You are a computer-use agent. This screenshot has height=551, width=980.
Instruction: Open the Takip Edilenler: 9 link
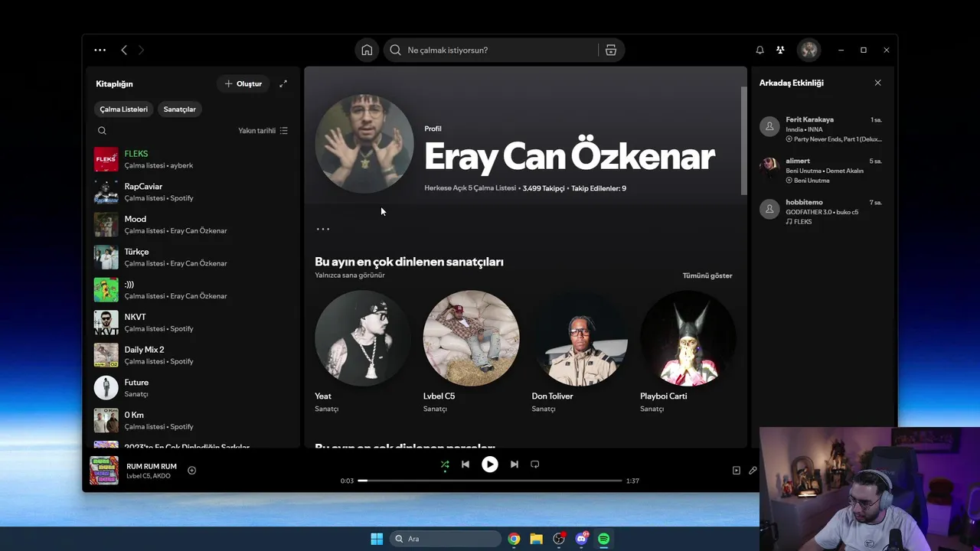click(x=599, y=188)
